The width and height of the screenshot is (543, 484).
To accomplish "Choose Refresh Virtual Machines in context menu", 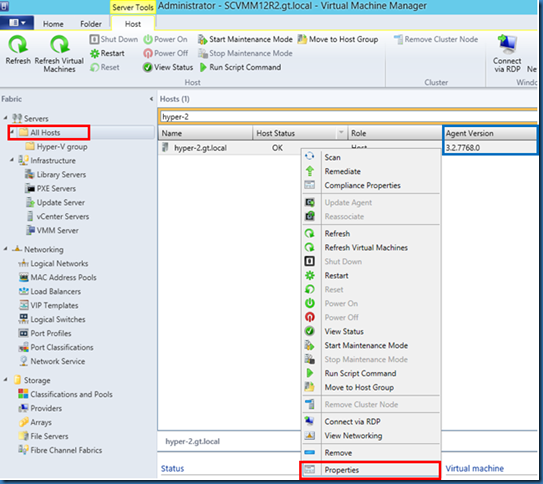I will point(371,248).
